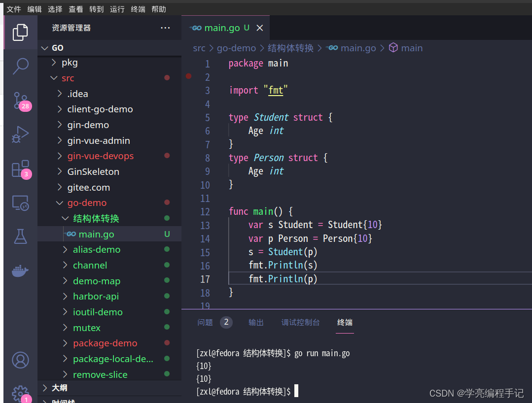Click the main symbol cube in breadcrumb
The image size is (532, 403).
pyautogui.click(x=393, y=48)
